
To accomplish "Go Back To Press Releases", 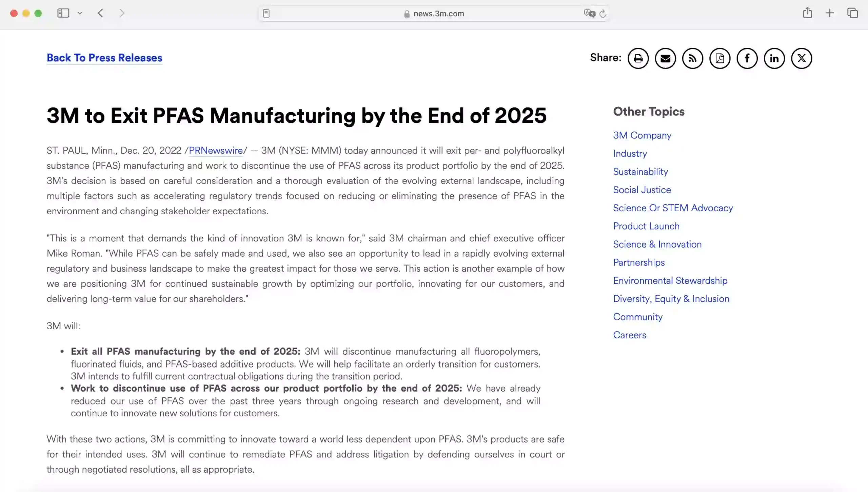I will (104, 58).
